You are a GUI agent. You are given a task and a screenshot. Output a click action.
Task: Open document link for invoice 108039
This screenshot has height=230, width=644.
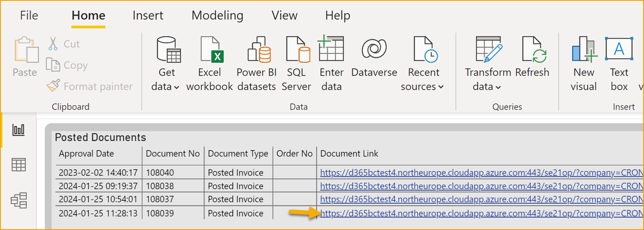point(482,213)
